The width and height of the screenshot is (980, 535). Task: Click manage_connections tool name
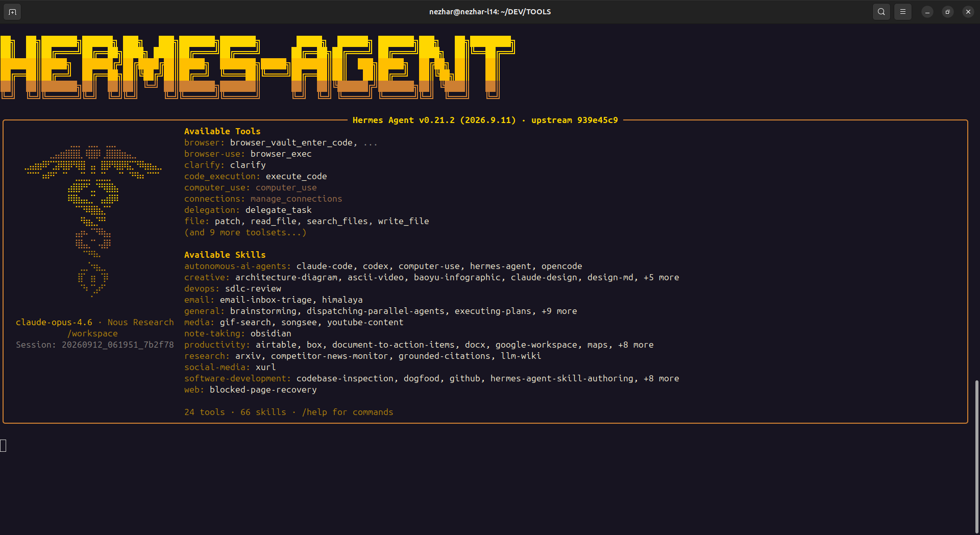[296, 199]
